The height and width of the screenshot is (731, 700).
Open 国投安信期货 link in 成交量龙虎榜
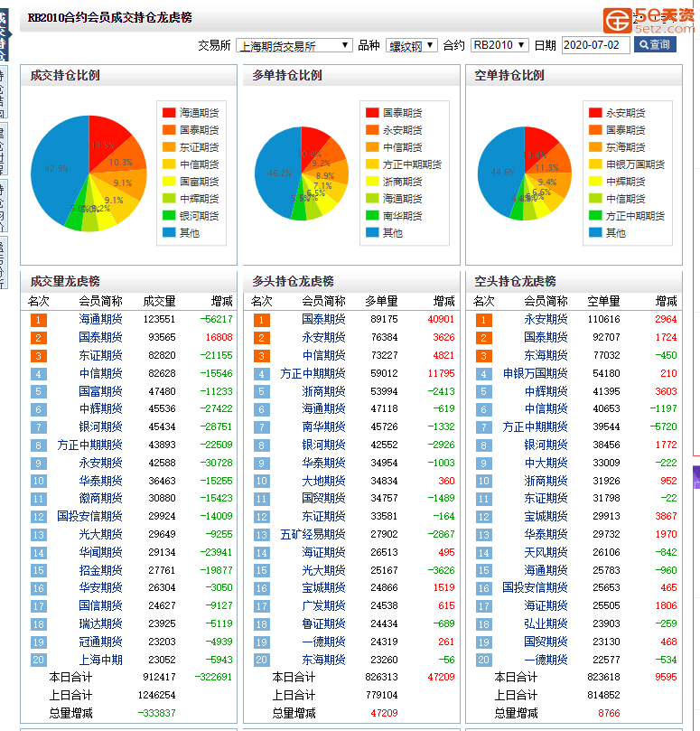[89, 517]
